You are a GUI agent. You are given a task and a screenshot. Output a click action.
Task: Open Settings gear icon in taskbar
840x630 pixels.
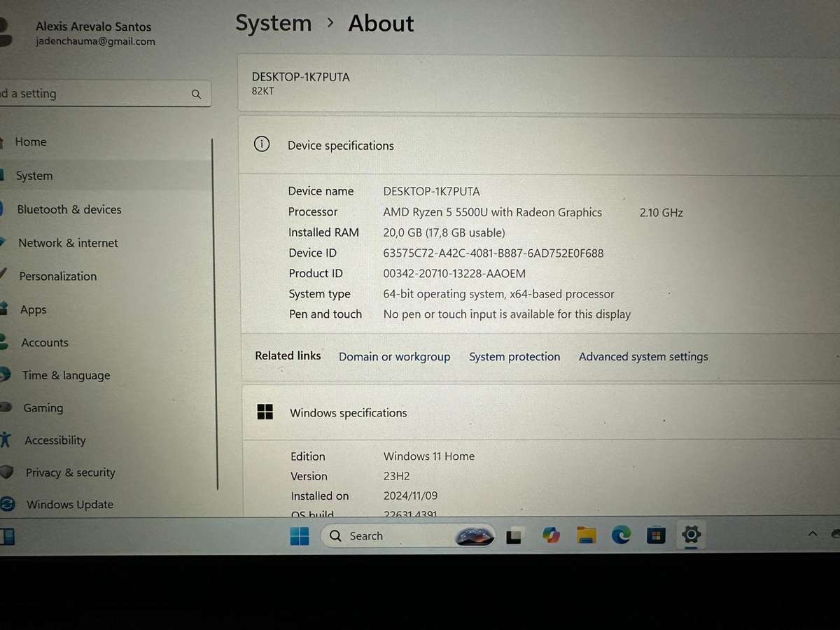[x=692, y=535]
